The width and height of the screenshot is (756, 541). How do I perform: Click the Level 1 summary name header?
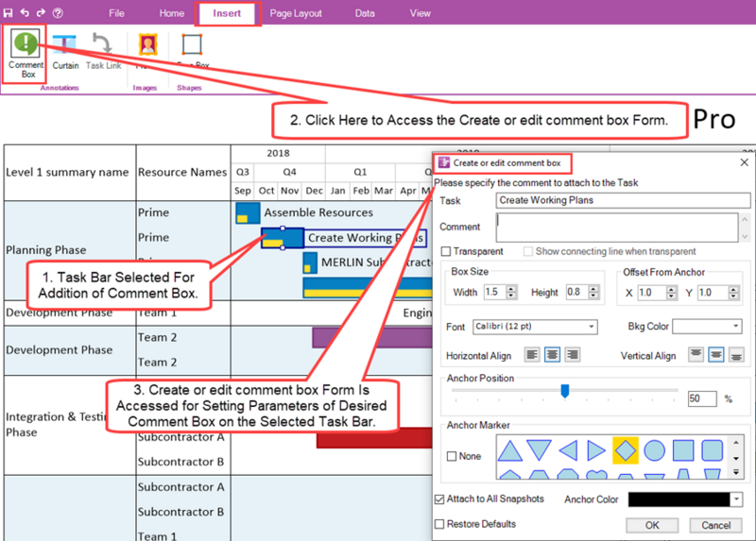pos(67,173)
